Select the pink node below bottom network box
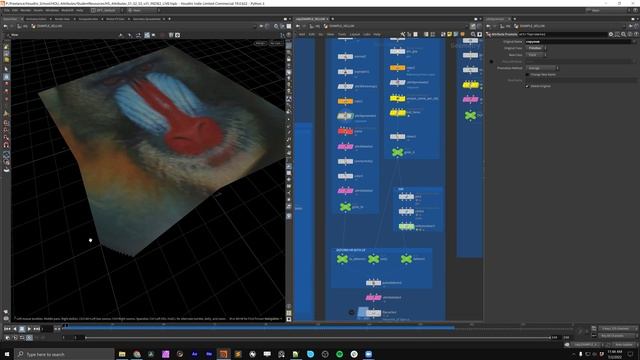This screenshot has width=640, height=360. point(373,298)
